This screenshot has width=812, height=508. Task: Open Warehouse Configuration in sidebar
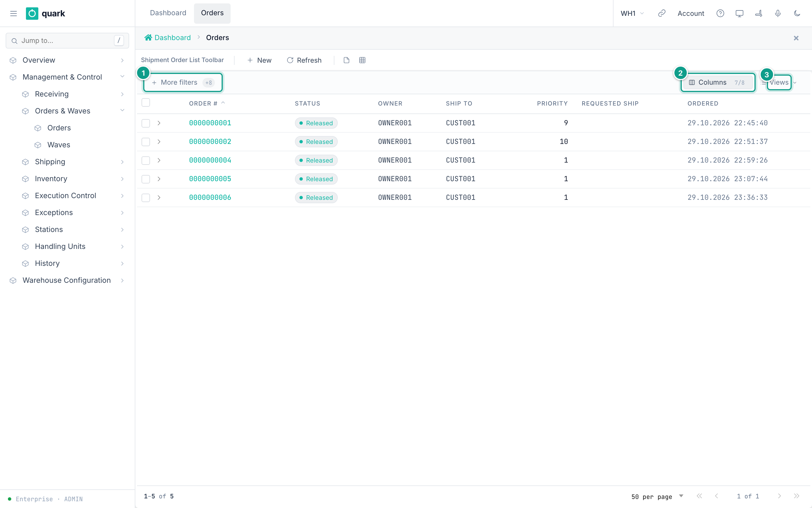click(67, 280)
